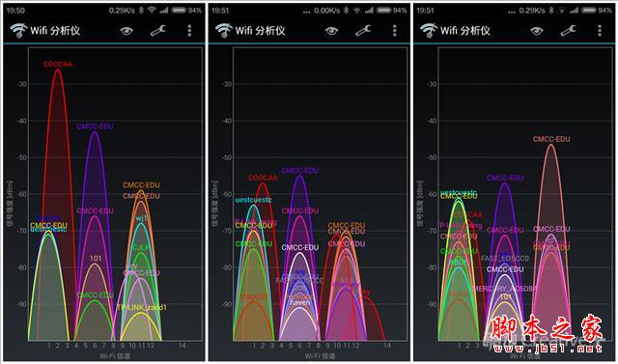Select white CMCC-EDU label in middle graph

coord(300,247)
